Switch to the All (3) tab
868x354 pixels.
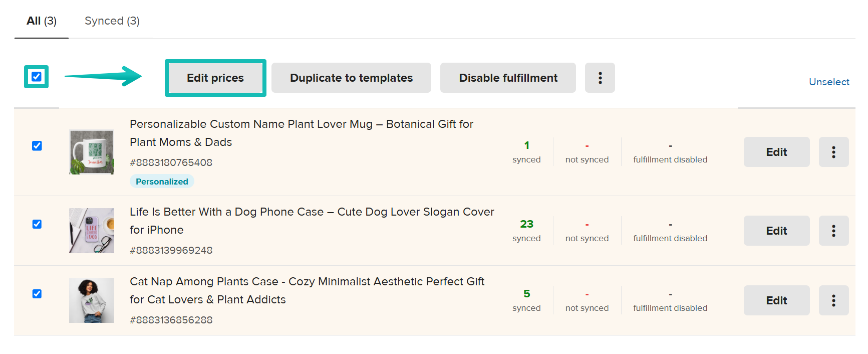coord(42,21)
